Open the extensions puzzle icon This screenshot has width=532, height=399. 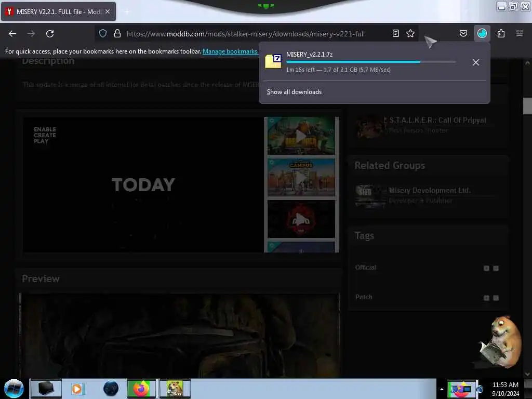[x=501, y=33]
